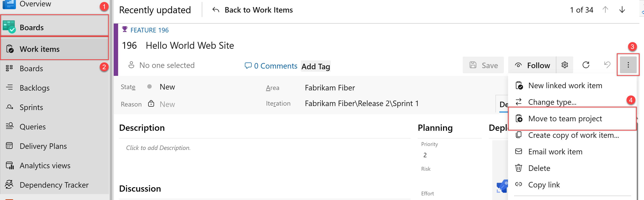Viewport: 644px width, 200px height.
Task: Click the refresh work item icon
Action: pyautogui.click(x=586, y=65)
